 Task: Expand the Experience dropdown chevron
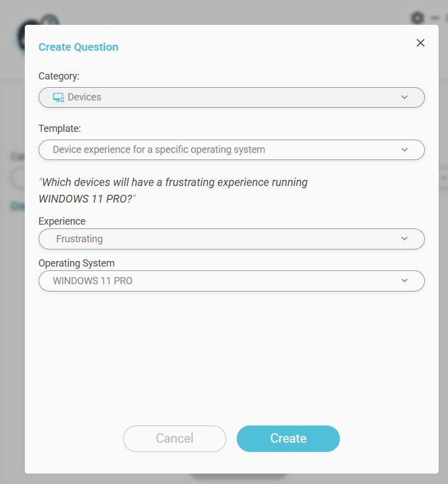[x=404, y=239]
